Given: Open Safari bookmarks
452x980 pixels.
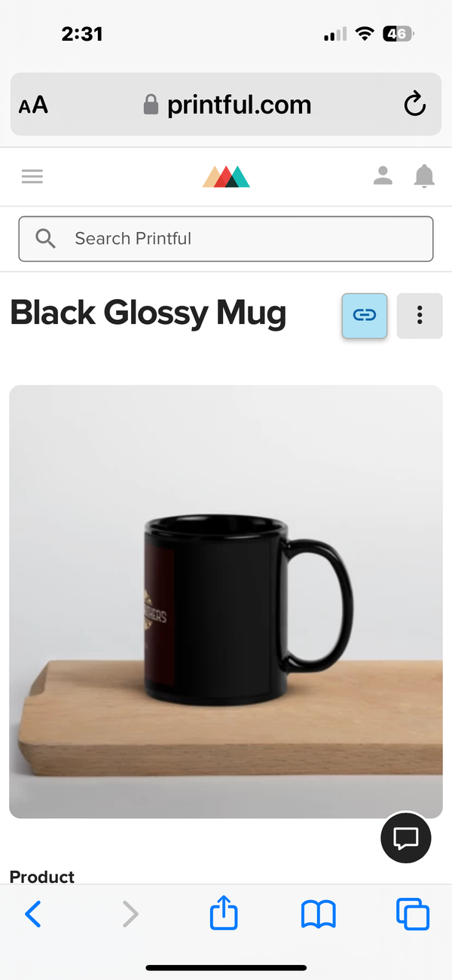Looking at the screenshot, I should (318, 915).
